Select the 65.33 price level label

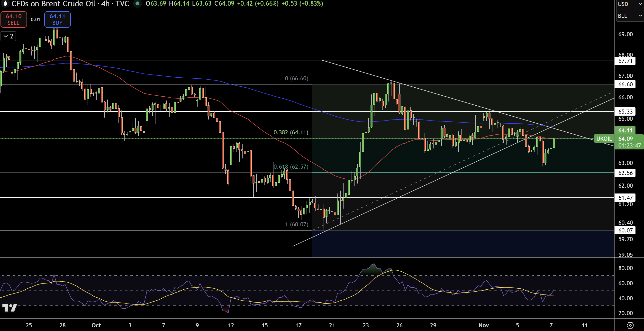(625, 111)
